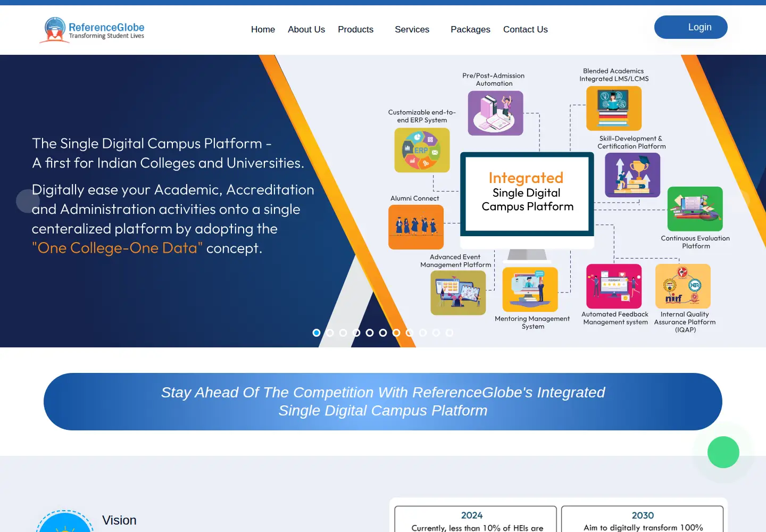Go to previous banner slide arrow
Image resolution: width=766 pixels, height=532 pixels.
(28, 201)
